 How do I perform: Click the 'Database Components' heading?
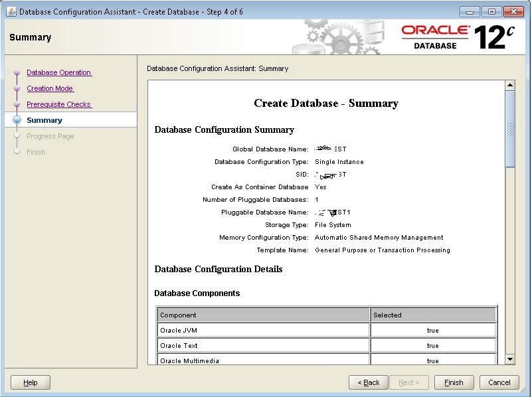(x=197, y=293)
